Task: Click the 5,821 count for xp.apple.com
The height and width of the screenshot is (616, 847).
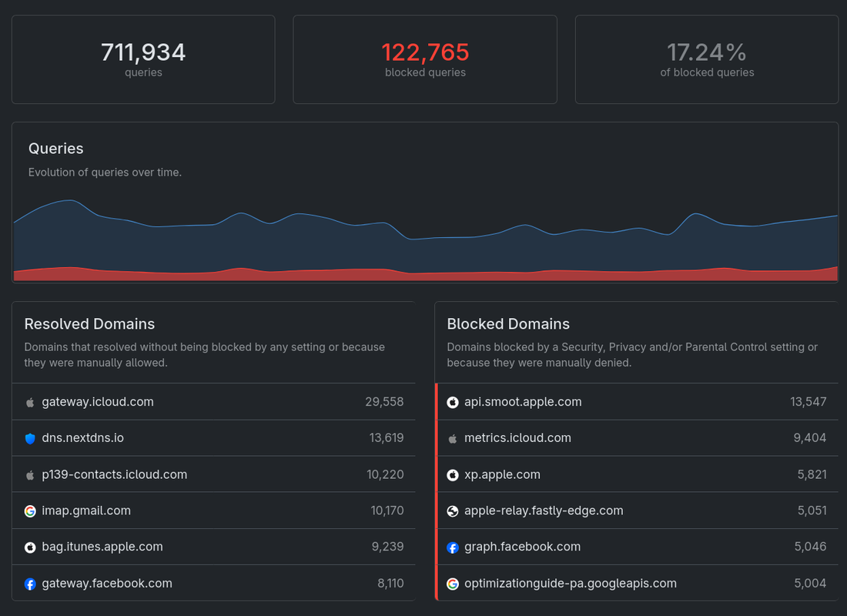Action: [x=812, y=474]
